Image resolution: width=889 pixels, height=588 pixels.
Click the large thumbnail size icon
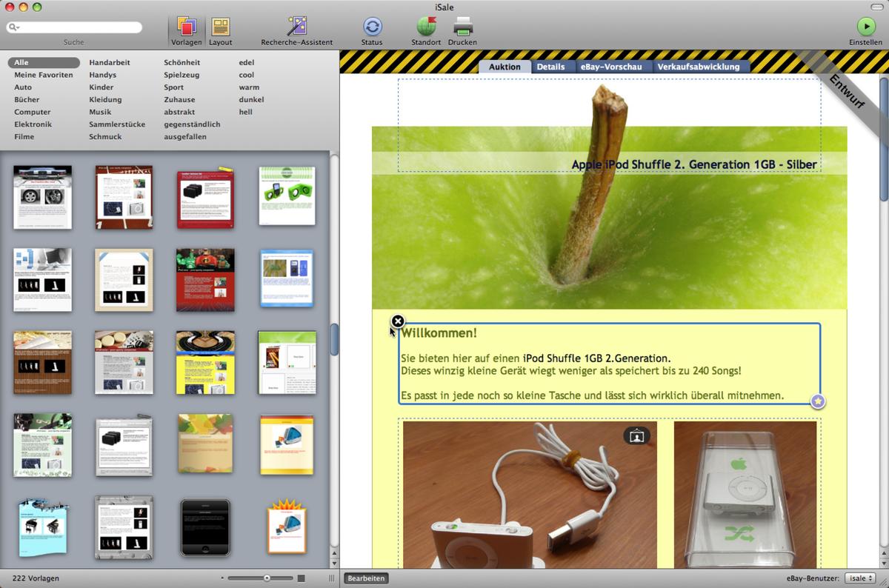point(302,578)
